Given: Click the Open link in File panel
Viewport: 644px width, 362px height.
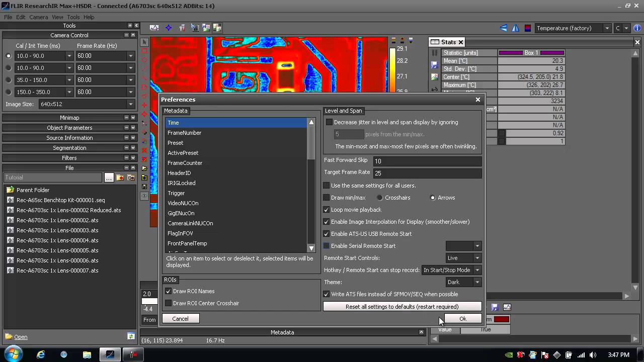Looking at the screenshot, I should point(21,337).
